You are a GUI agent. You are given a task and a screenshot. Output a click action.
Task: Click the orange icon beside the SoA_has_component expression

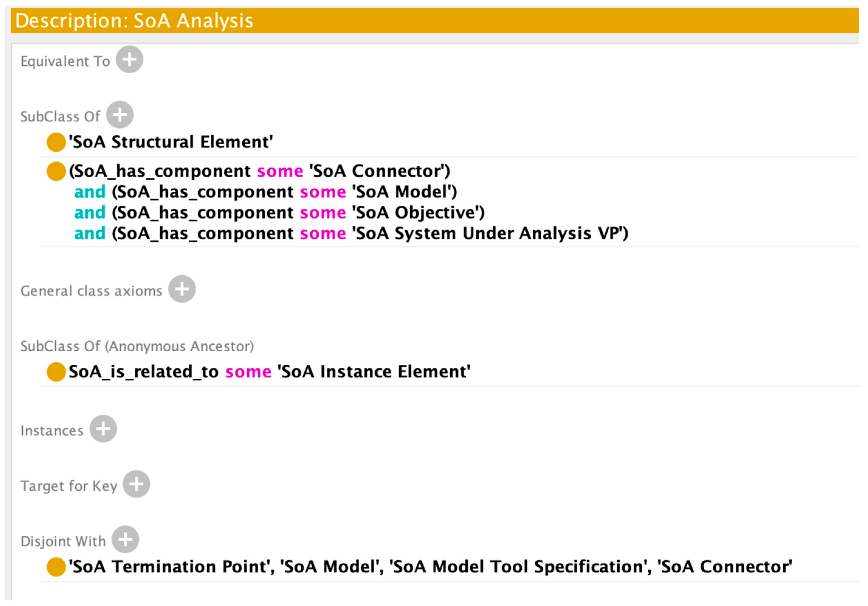coord(56,171)
